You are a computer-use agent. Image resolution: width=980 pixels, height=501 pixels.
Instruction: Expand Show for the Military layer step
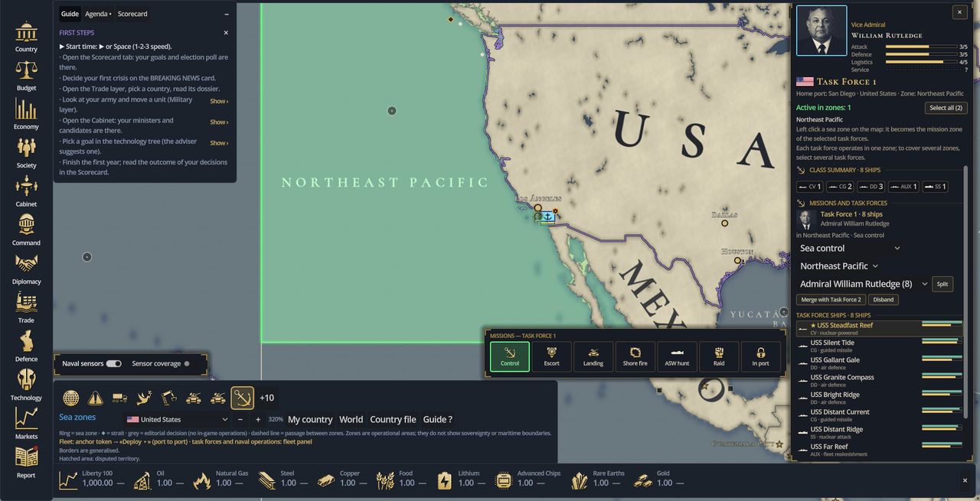pos(219,101)
